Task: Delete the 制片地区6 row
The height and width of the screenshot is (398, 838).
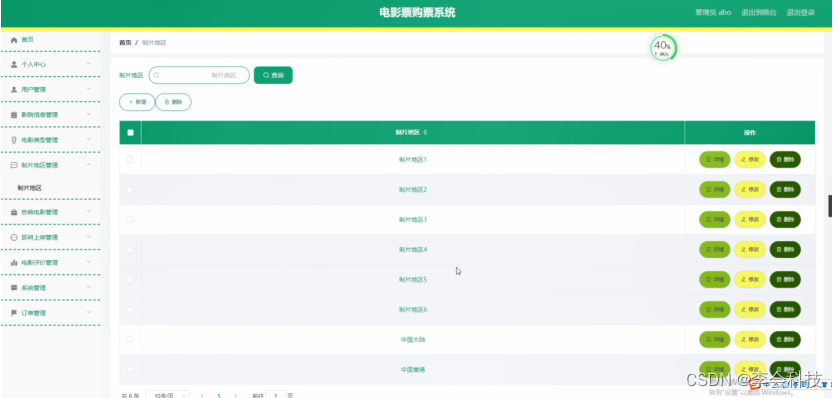Action: 785,309
